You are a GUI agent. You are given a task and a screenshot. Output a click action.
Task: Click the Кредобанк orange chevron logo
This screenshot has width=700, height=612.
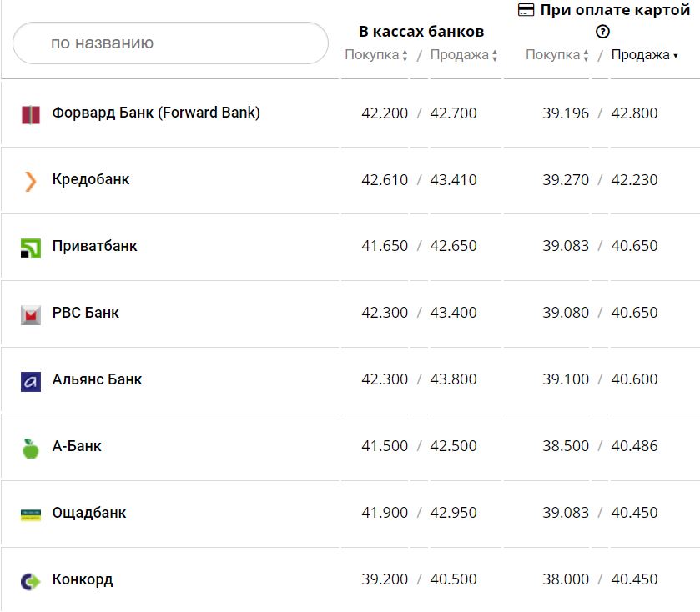point(31,181)
